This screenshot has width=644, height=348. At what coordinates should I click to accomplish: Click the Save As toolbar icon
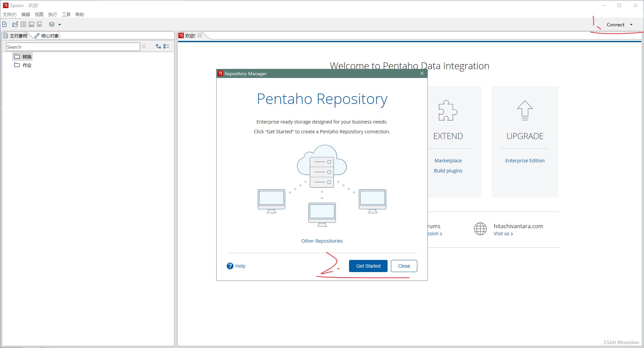click(40, 24)
